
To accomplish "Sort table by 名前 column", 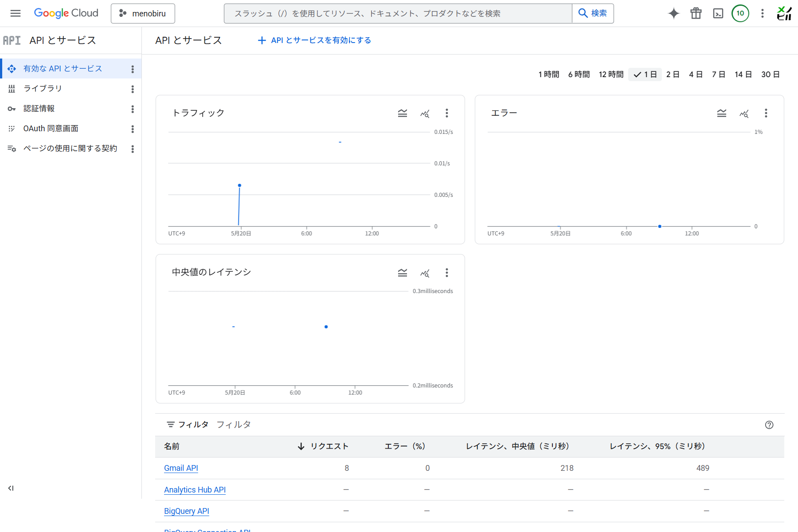I will 172,446.
